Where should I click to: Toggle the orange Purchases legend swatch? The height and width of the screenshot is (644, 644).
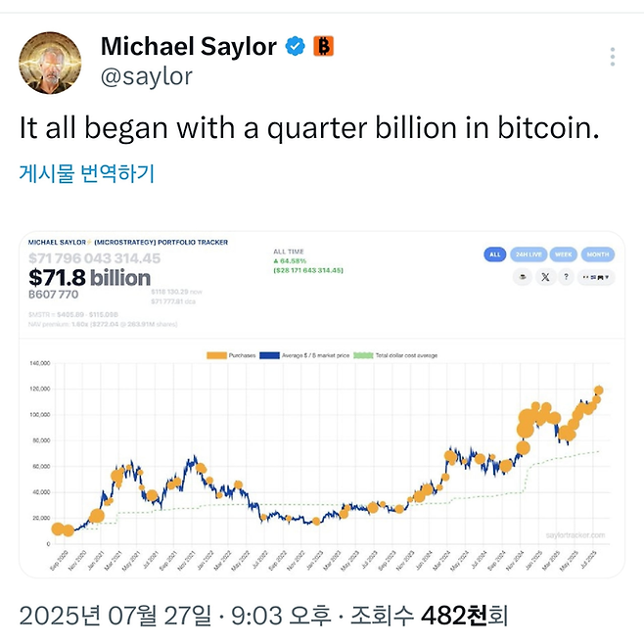point(216,355)
